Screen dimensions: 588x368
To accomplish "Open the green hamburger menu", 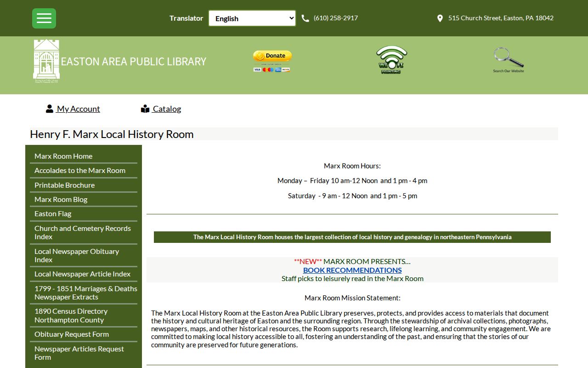I will coord(44,18).
